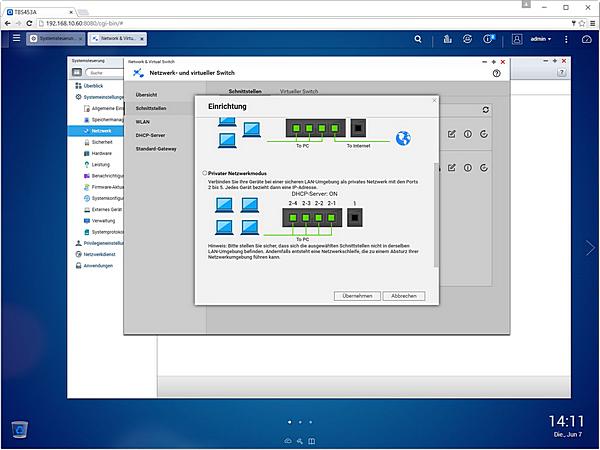The height and width of the screenshot is (450, 600).
Task: Click edit icon of second interface row
Action: coord(452,168)
